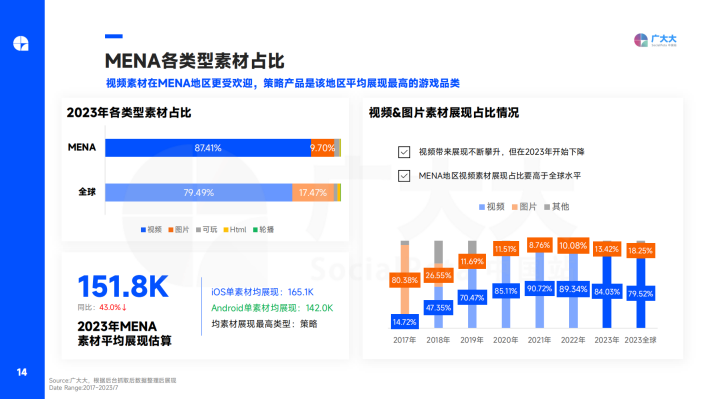This screenshot has width=710, height=399.
Task: Click the 广大大 brand logo at top right
Action: coord(655,40)
